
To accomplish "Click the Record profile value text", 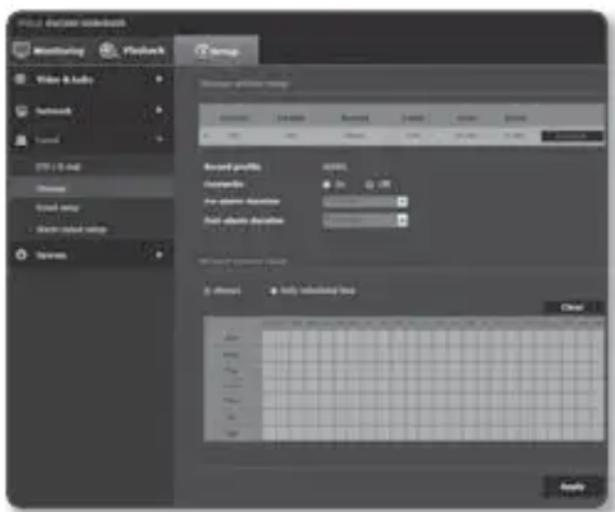I will (x=335, y=167).
